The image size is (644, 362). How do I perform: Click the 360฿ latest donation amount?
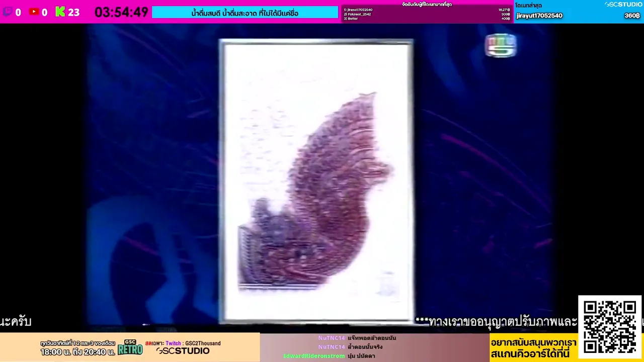pos(632,16)
